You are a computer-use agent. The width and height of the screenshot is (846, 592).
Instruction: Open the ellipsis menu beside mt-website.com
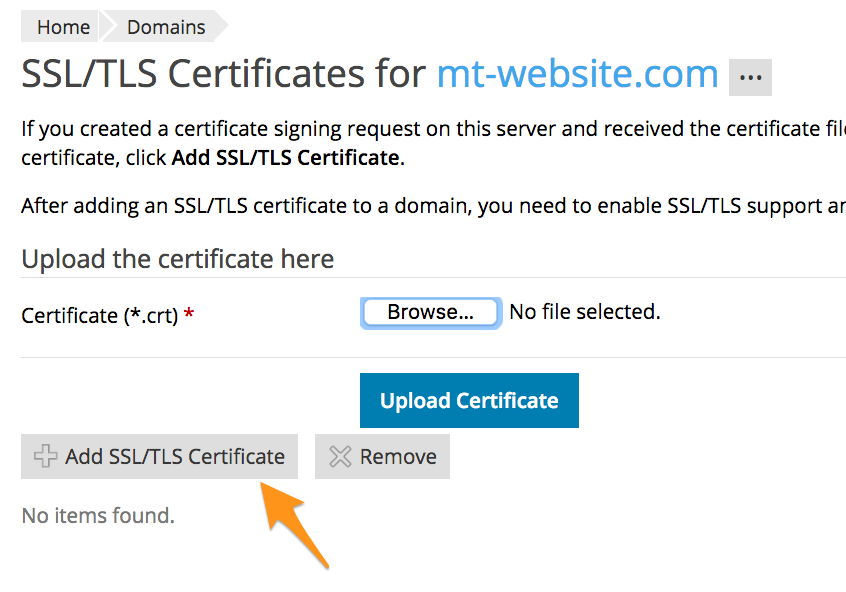pos(750,77)
